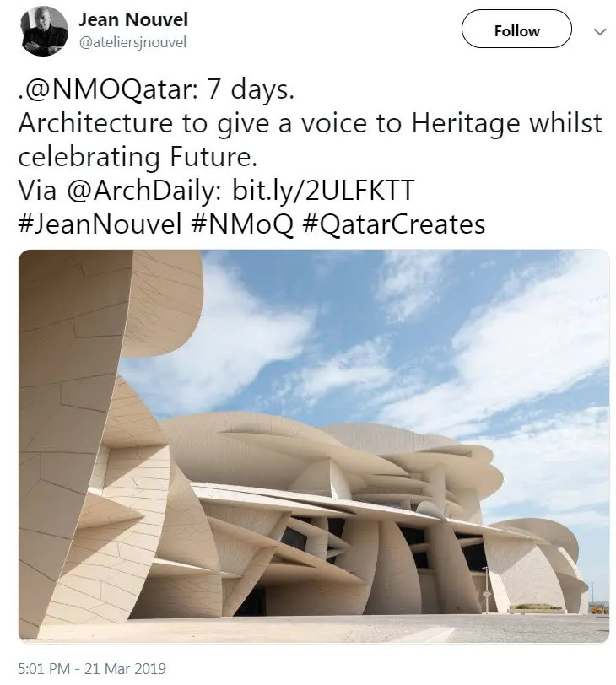Open the Jean Nouvel display name link
Image resolution: width=616 pixels, height=685 pixels.
(132, 19)
